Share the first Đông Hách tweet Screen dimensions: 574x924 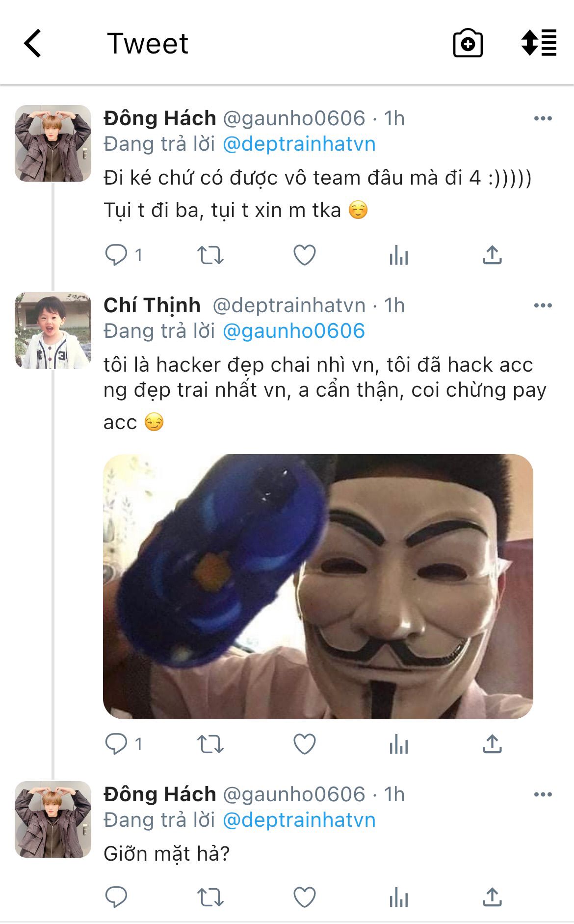492,255
